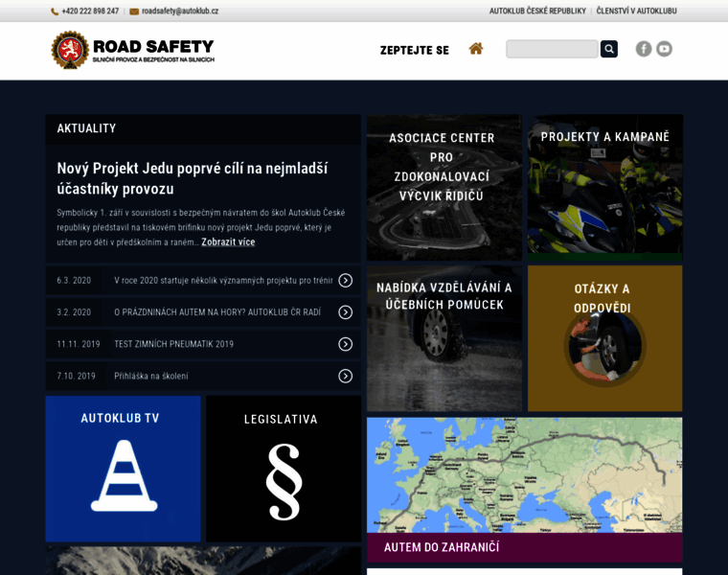This screenshot has width=728, height=575.
Task: Click the Aktuality section heading
Action: [x=86, y=128]
